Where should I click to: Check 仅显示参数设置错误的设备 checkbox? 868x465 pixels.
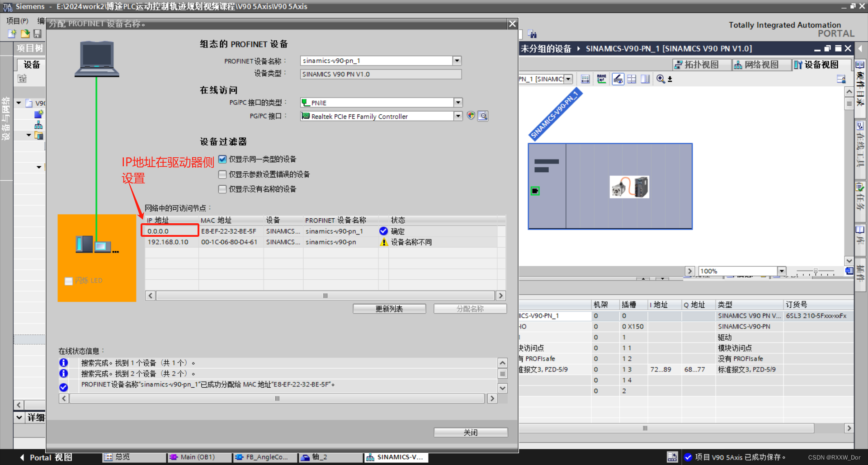(222, 174)
